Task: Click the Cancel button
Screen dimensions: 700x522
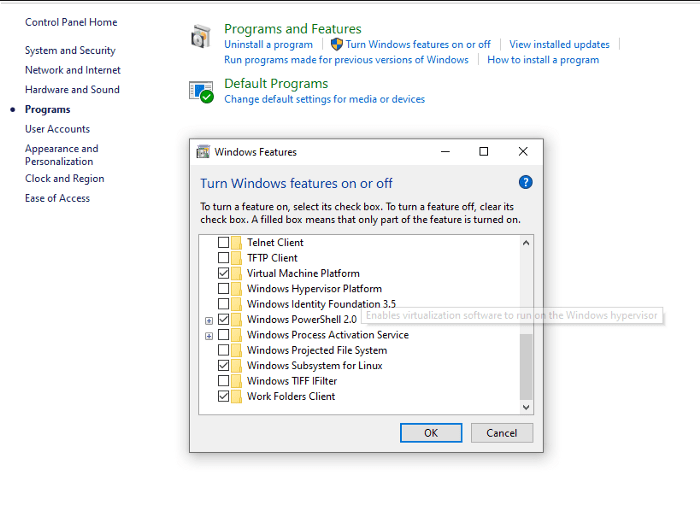Action: click(x=502, y=433)
